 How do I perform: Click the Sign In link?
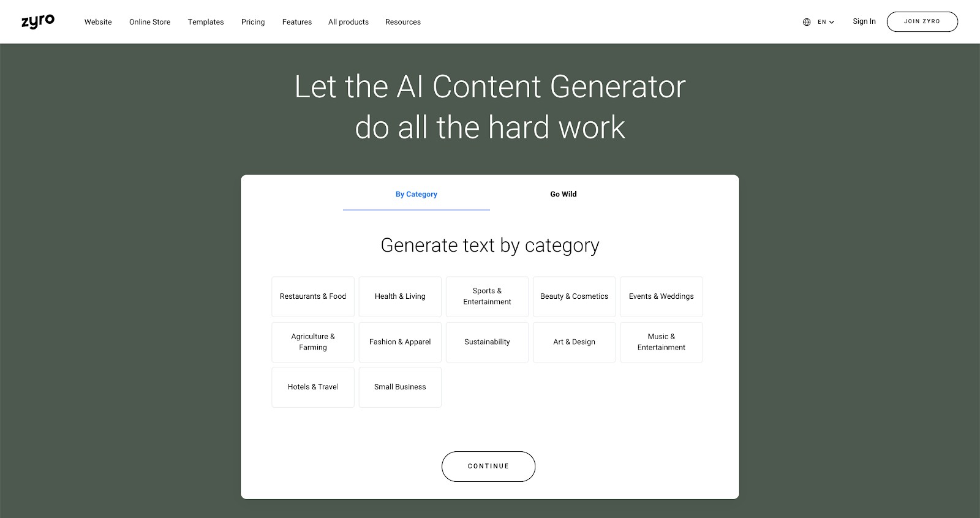(864, 21)
